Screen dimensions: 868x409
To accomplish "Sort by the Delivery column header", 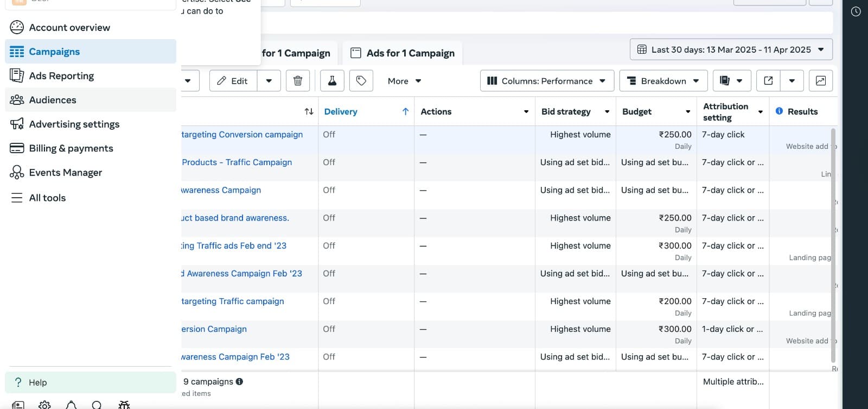I will pyautogui.click(x=366, y=111).
